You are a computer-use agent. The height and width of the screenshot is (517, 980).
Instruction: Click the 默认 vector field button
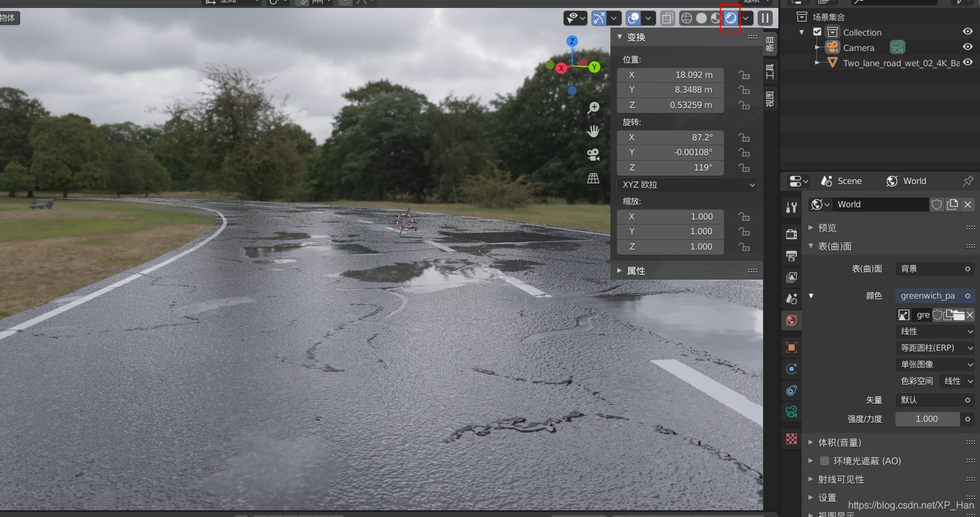[935, 400]
